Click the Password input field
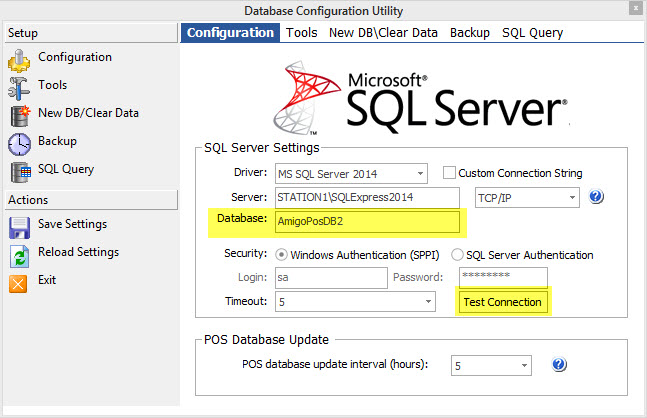The height and width of the screenshot is (418, 647). coord(503,278)
